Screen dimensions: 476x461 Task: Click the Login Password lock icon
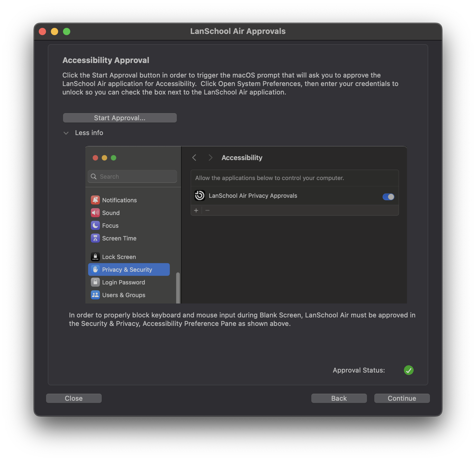(95, 282)
